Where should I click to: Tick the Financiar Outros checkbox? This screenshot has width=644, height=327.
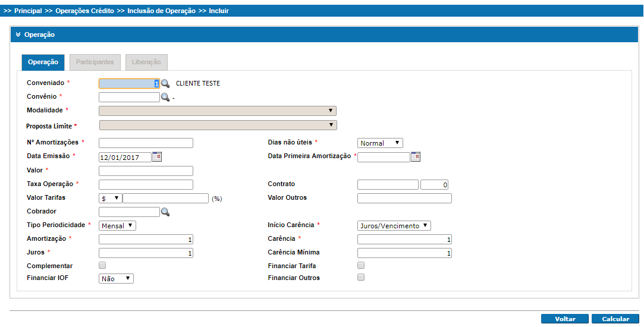click(x=361, y=277)
